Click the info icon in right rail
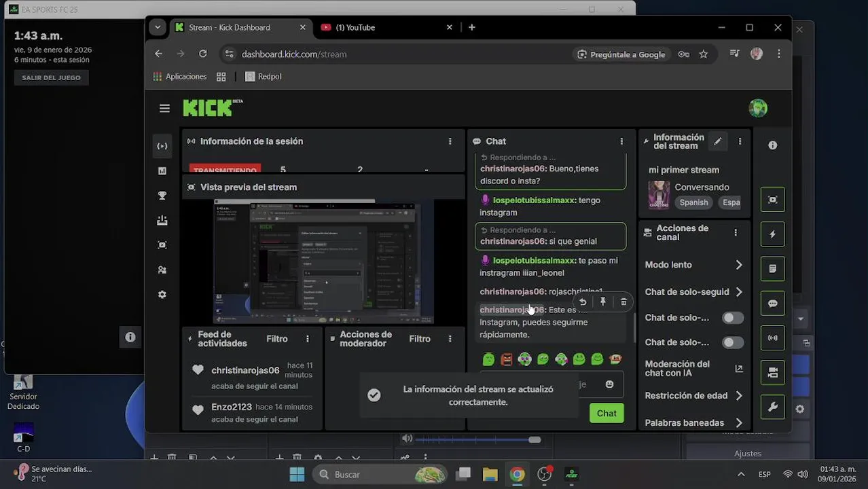The width and height of the screenshot is (868, 489). click(773, 145)
